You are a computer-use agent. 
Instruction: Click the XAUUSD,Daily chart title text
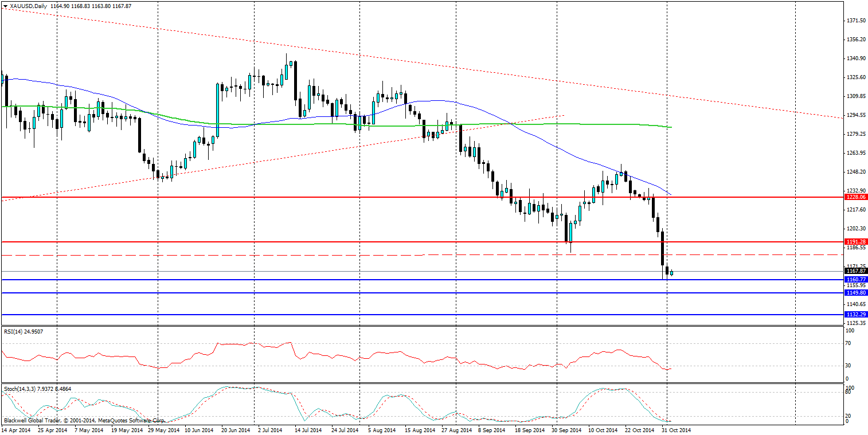28,6
